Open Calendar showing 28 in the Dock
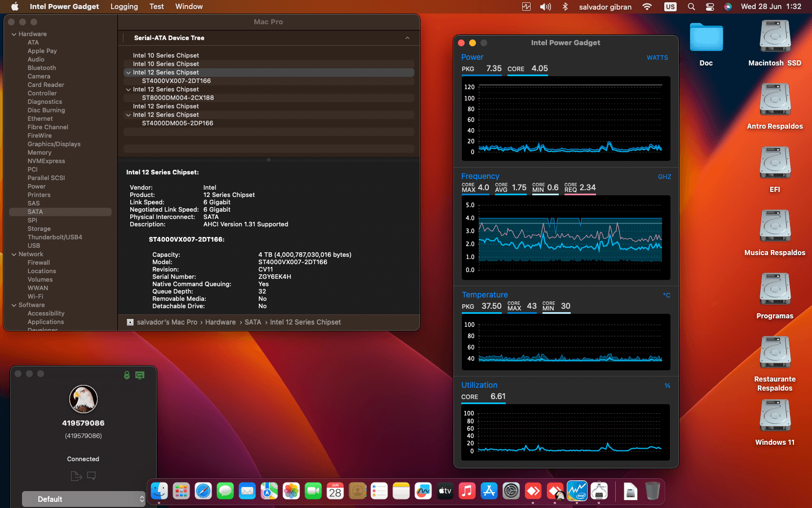 (x=335, y=491)
